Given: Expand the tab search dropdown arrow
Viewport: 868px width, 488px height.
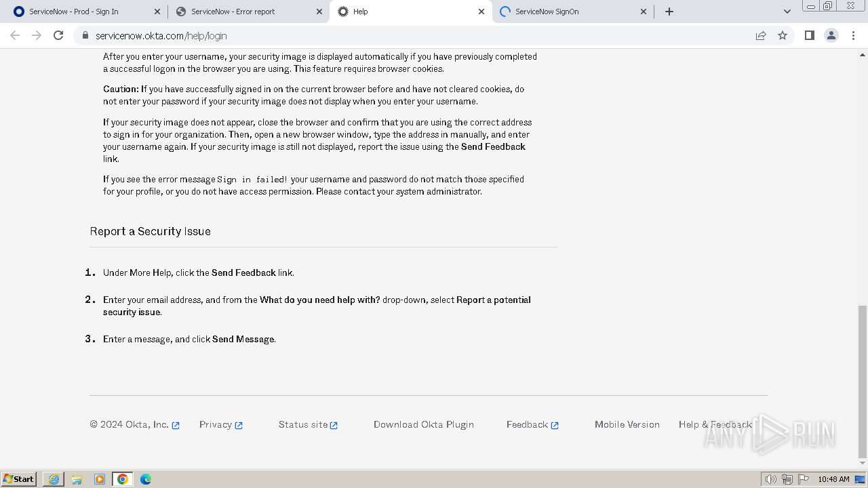Looking at the screenshot, I should [x=787, y=12].
